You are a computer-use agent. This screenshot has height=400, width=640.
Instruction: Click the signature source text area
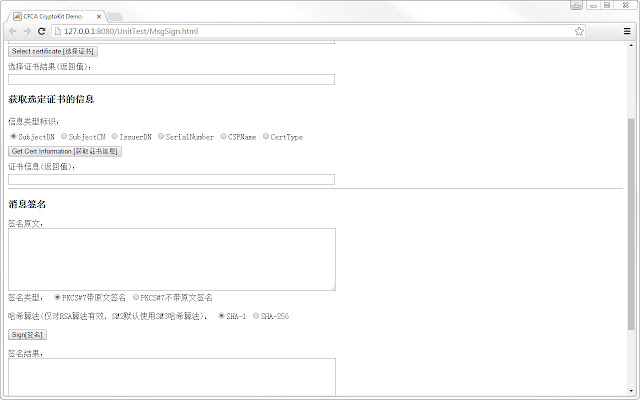172,260
